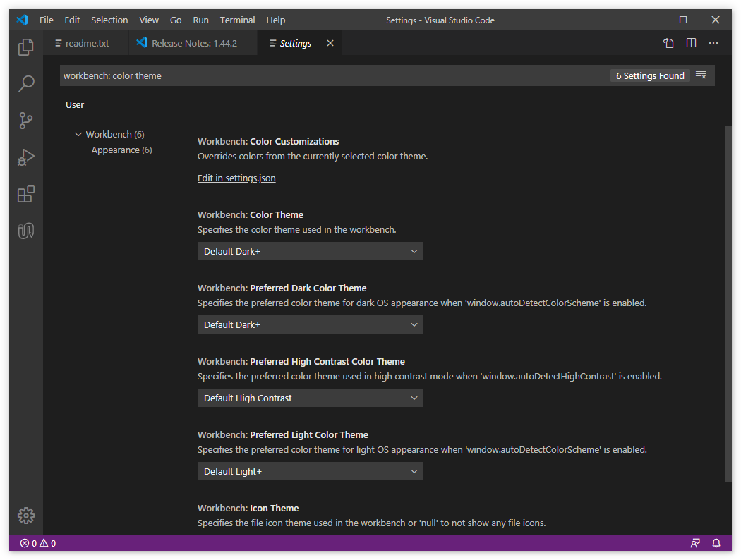Click the Workbench: Icon Theme heading
Screen dimensions: 741x560
(248, 508)
